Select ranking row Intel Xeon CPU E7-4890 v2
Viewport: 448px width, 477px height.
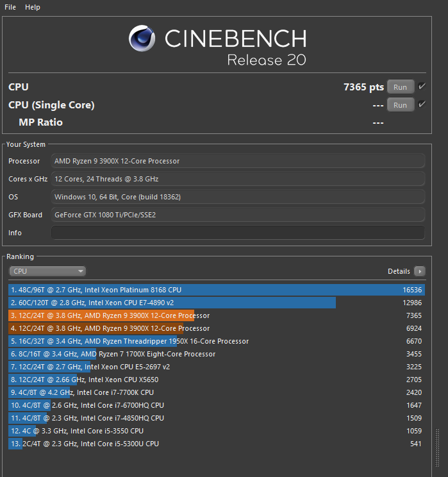pyautogui.click(x=217, y=303)
